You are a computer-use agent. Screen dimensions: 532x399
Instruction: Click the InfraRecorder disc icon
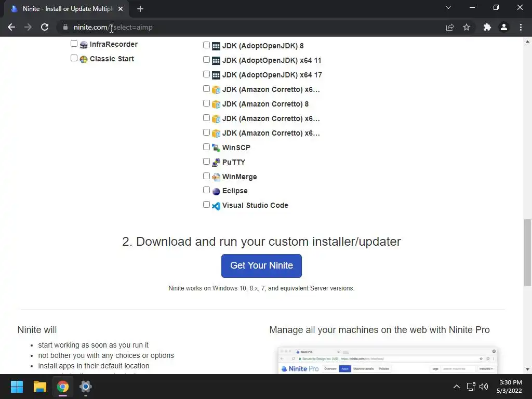pos(84,45)
